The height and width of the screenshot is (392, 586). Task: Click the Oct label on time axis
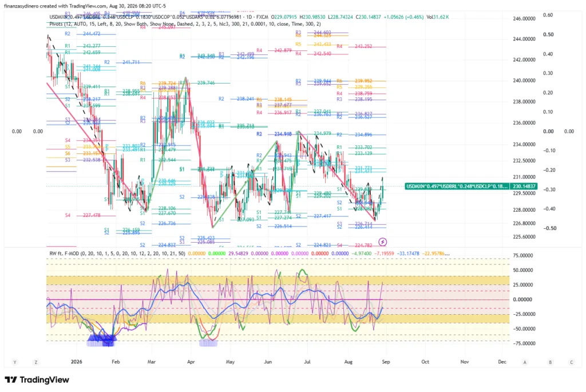click(x=425, y=362)
